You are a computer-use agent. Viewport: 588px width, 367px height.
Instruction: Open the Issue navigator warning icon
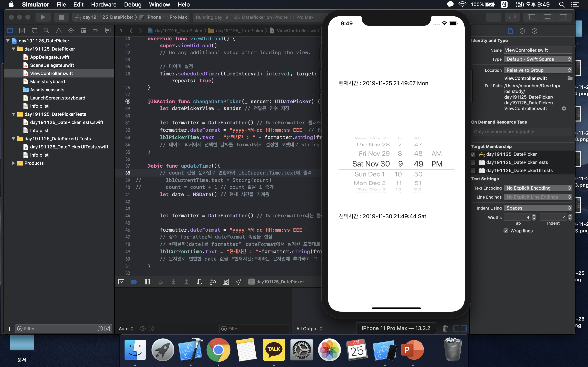pyautogui.click(x=59, y=31)
